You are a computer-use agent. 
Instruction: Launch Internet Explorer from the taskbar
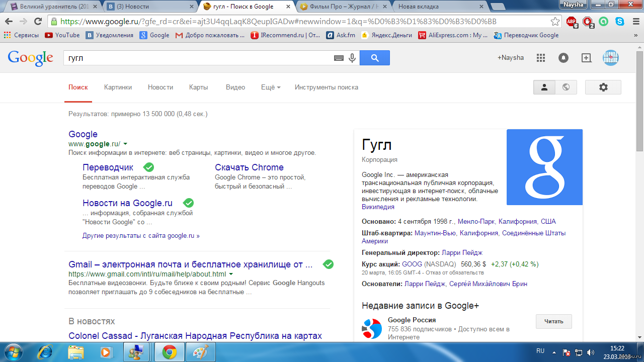(45, 351)
